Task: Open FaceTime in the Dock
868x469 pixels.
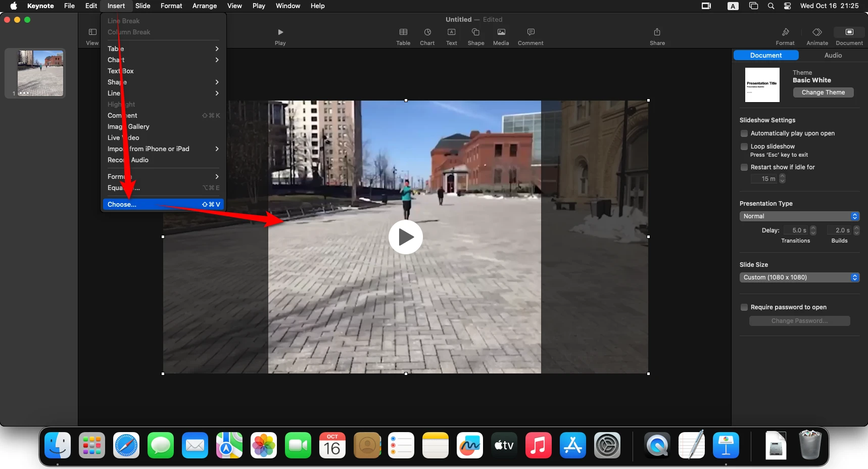Action: click(x=298, y=446)
